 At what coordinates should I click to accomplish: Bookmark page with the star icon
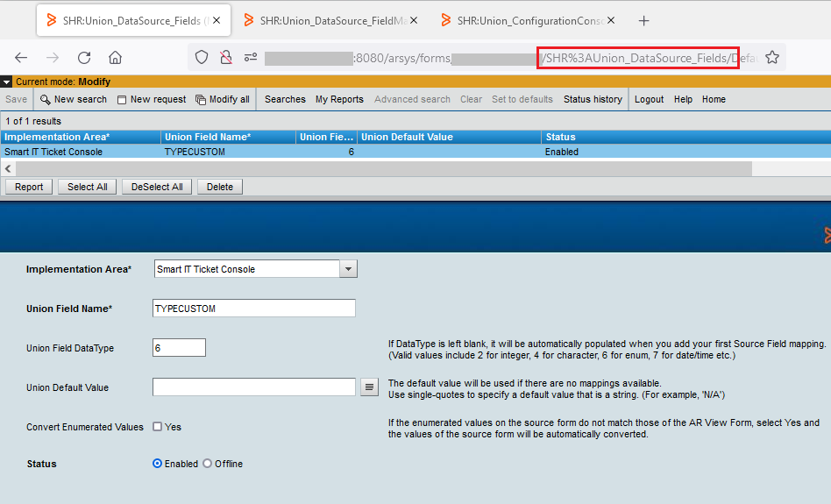[771, 58]
